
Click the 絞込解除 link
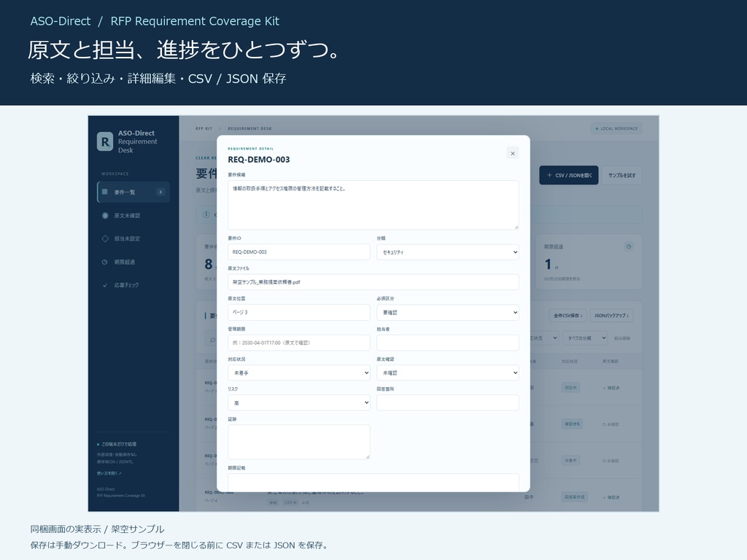(x=622, y=338)
